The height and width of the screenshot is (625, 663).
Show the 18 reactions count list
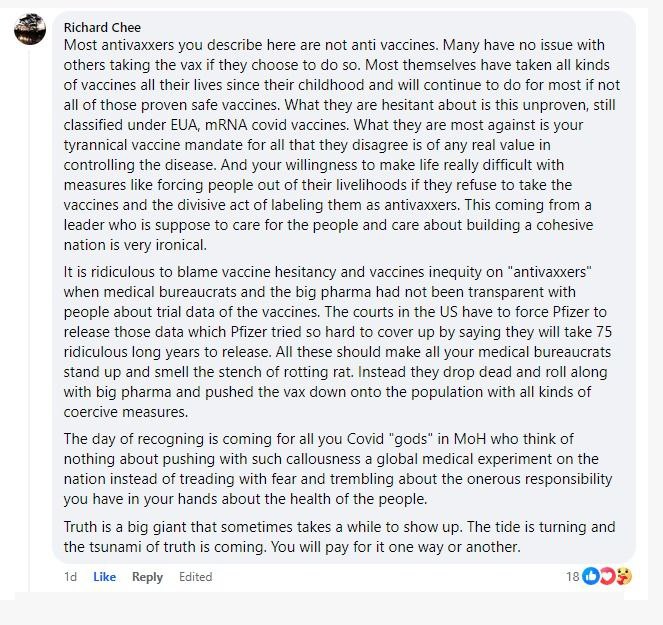tap(573, 576)
